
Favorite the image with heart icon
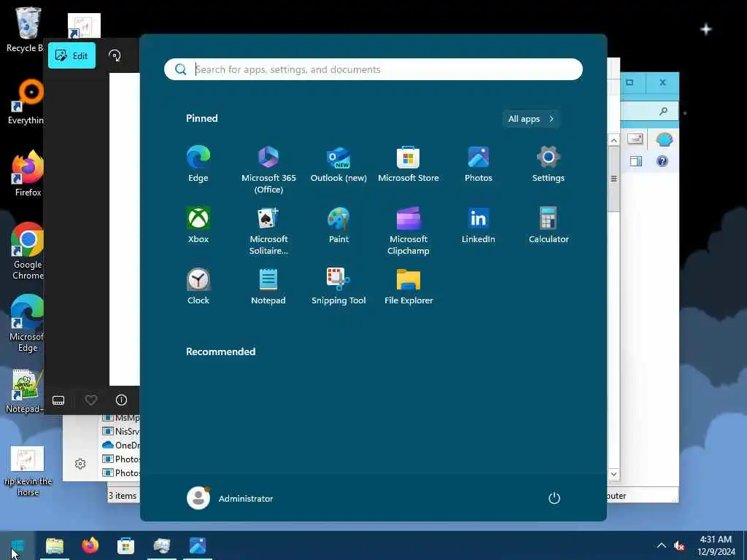click(x=91, y=400)
